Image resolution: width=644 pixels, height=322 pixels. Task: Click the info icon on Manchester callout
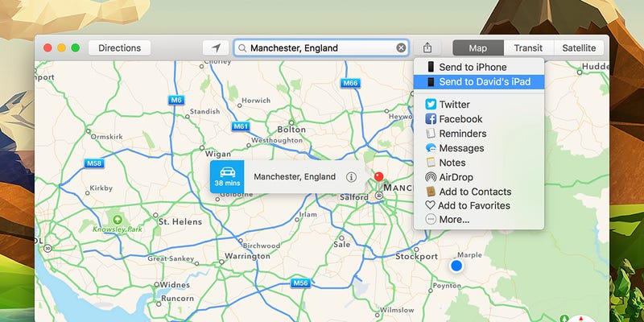coord(351,177)
